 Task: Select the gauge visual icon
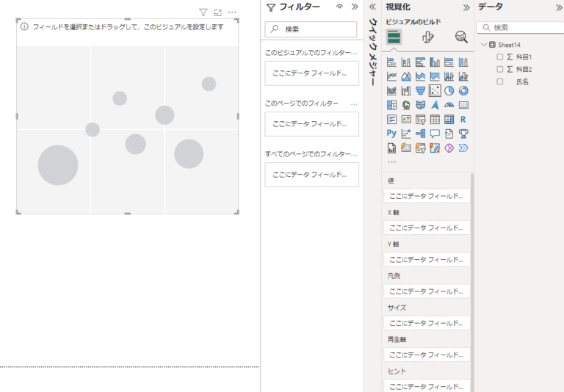pos(449,105)
